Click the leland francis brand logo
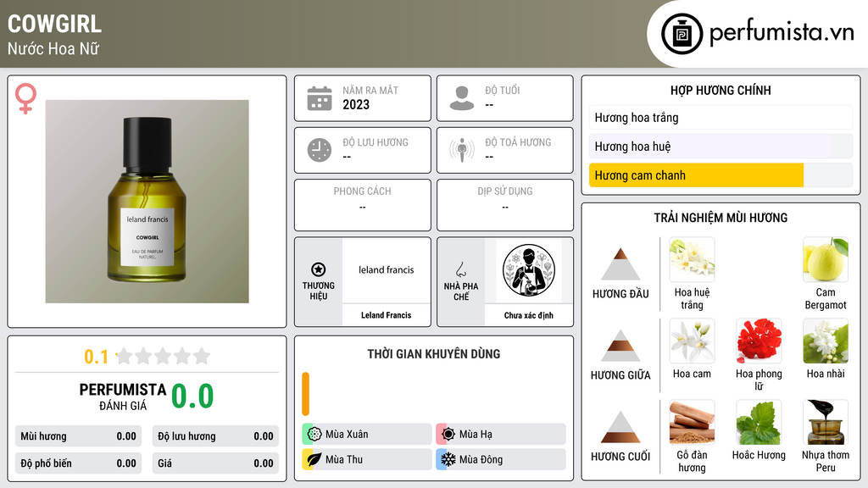868x488 pixels. [387, 270]
